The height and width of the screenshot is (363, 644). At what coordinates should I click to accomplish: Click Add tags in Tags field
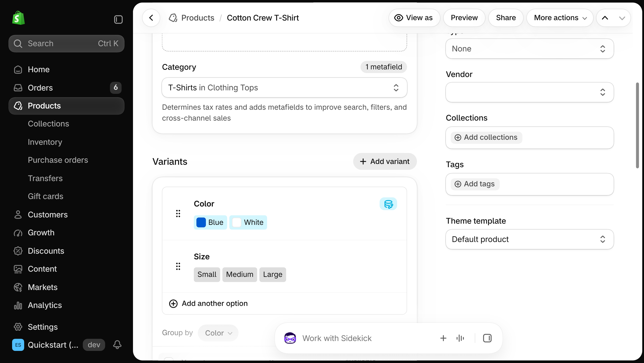click(475, 184)
